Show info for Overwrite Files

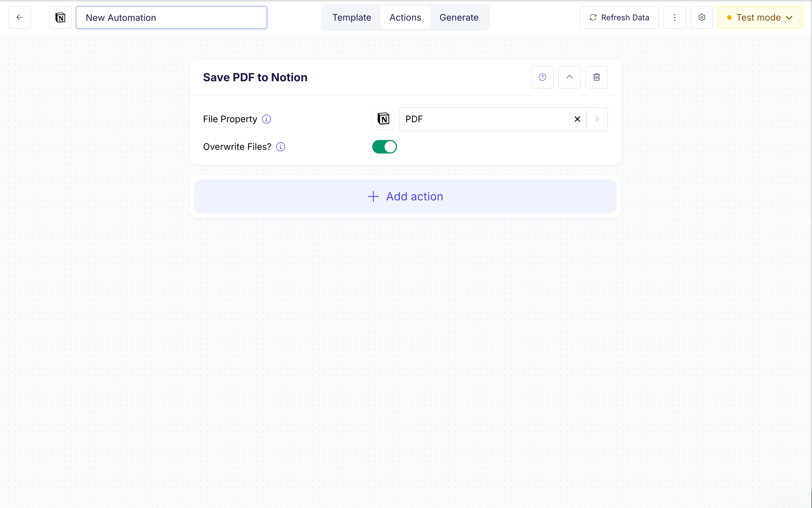point(281,147)
